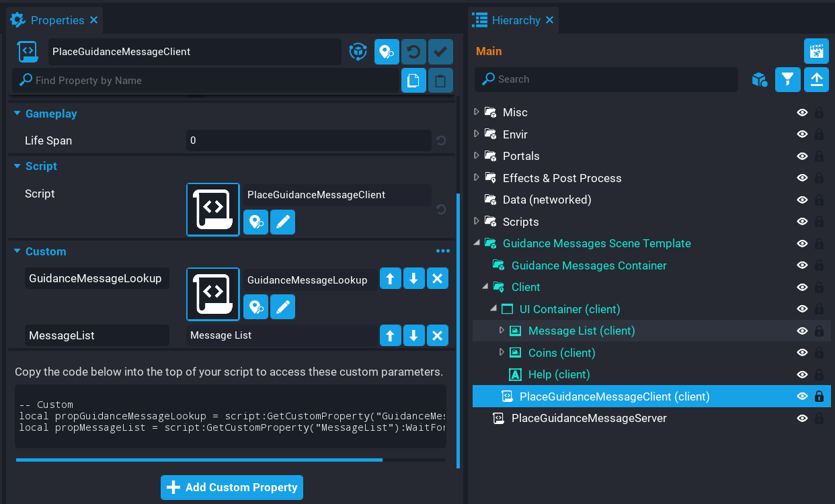The image size is (835, 504).
Task: Collapse the Guidance Messages Scene Template
Action: (477, 243)
